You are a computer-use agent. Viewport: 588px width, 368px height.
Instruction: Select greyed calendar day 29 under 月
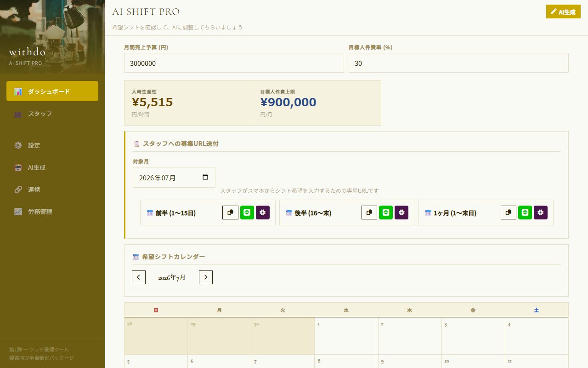tap(219, 336)
